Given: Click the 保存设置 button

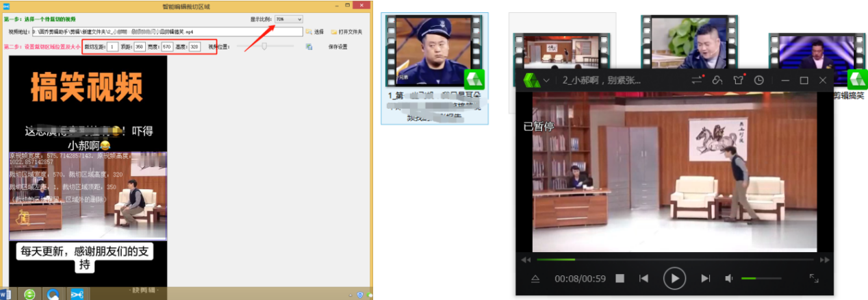Looking at the screenshot, I should click(x=337, y=47).
